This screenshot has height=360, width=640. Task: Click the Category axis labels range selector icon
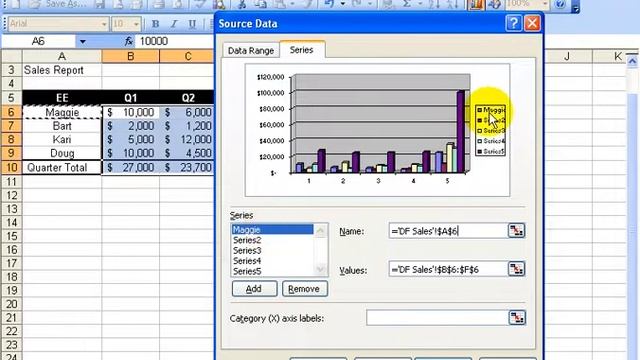tap(517, 318)
